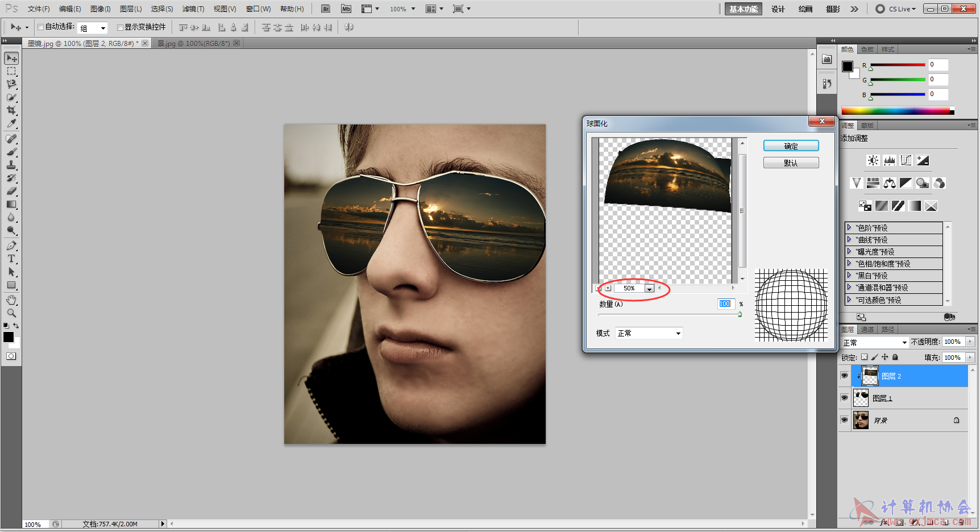Viewport: 980px width, 532px height.
Task: Hide layer 图层 1 visibility eye
Action: coord(844,398)
